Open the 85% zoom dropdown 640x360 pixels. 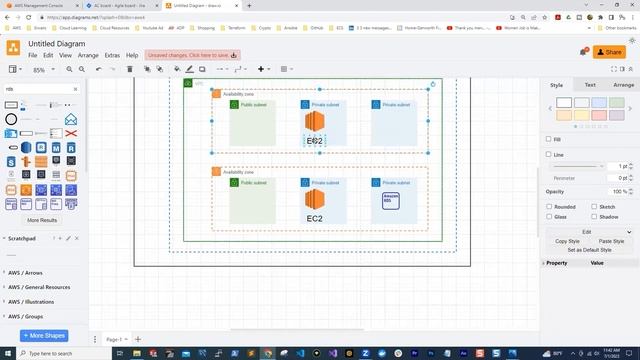coord(44,70)
